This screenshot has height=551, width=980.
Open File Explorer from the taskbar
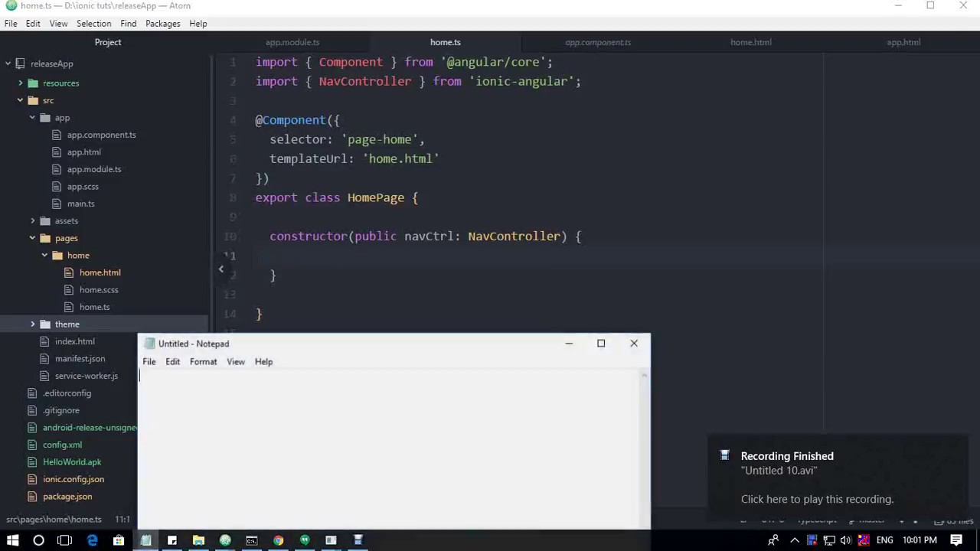point(198,540)
